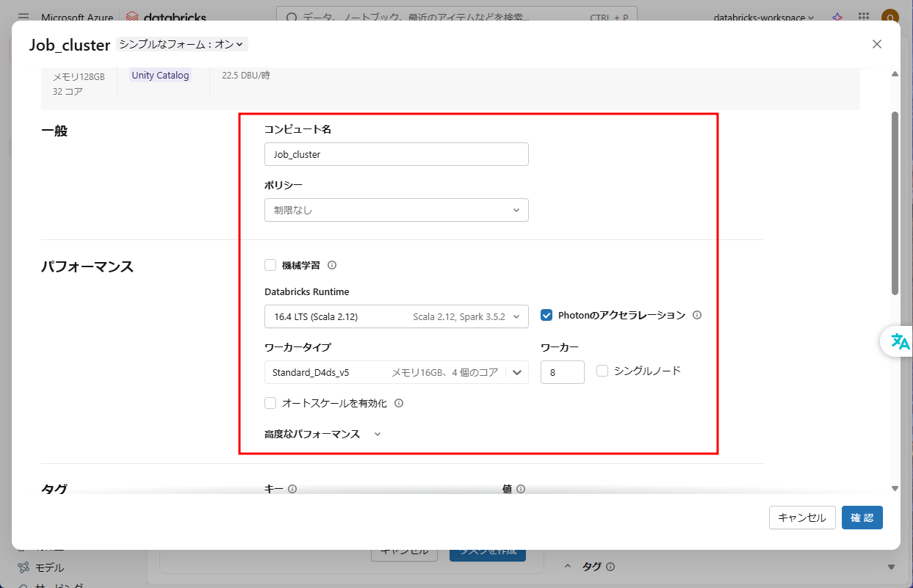Click the メモリ128GB summary text
This screenshot has height=588, width=913.
coord(79,76)
